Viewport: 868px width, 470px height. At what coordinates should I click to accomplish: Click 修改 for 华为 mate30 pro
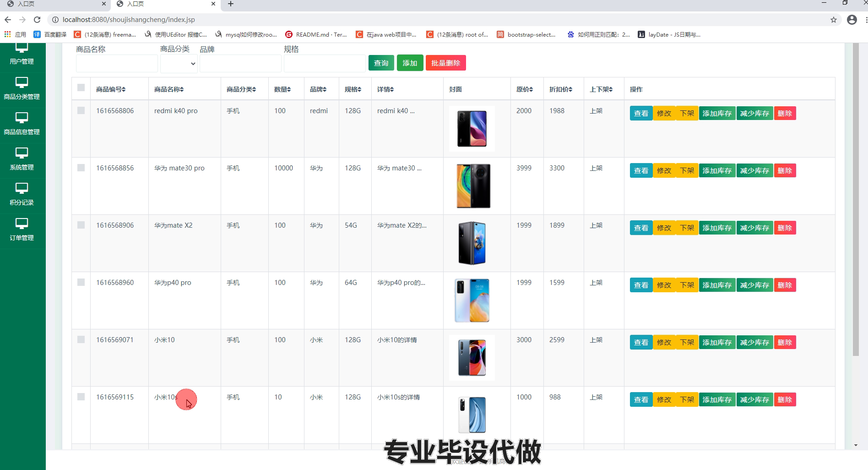[664, 171]
